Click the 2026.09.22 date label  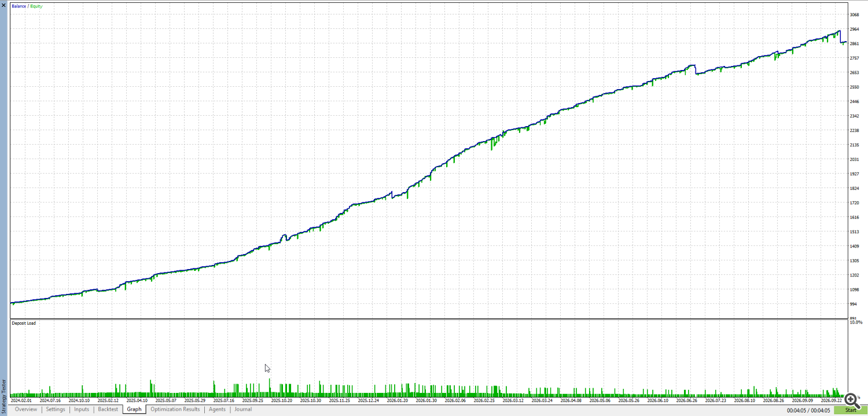click(x=832, y=400)
